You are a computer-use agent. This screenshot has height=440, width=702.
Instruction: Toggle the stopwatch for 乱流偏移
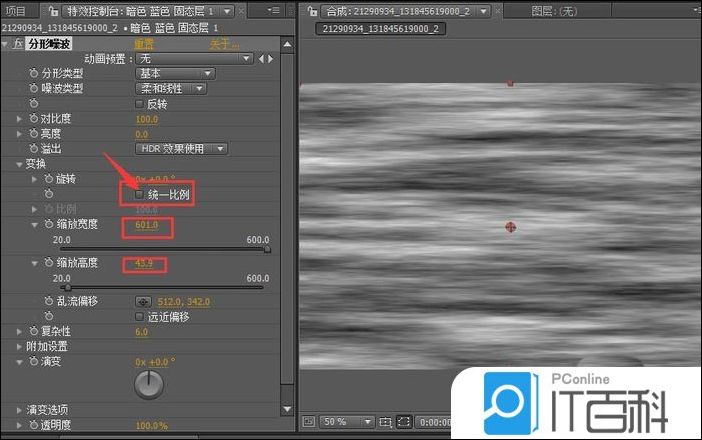[49, 301]
